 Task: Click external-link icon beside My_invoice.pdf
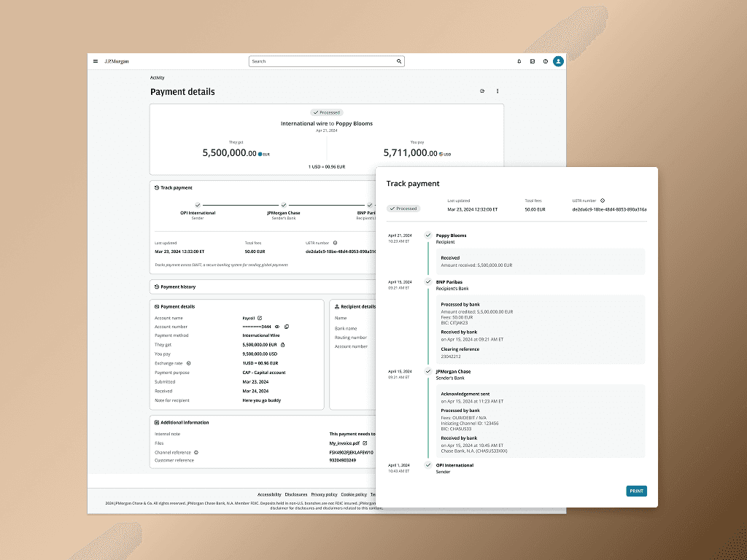click(x=365, y=443)
